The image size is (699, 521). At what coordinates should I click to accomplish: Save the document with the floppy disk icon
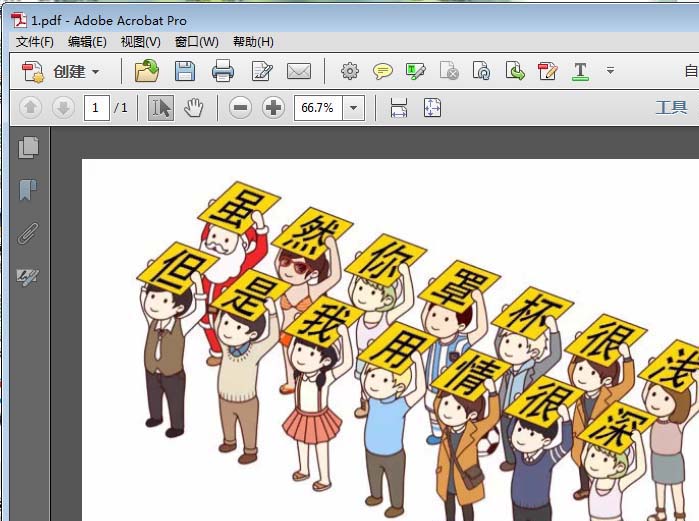pos(185,71)
